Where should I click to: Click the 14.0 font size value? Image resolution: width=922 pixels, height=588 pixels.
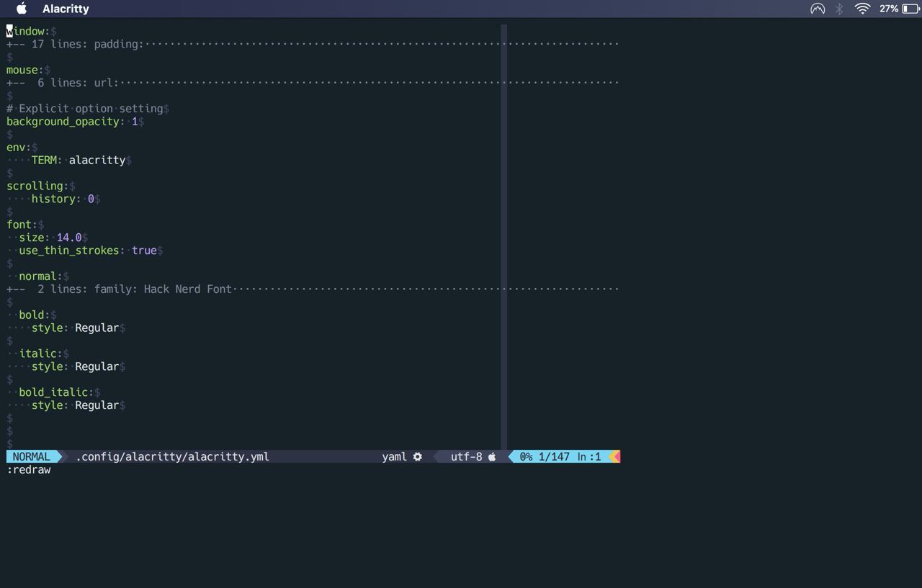coord(69,238)
